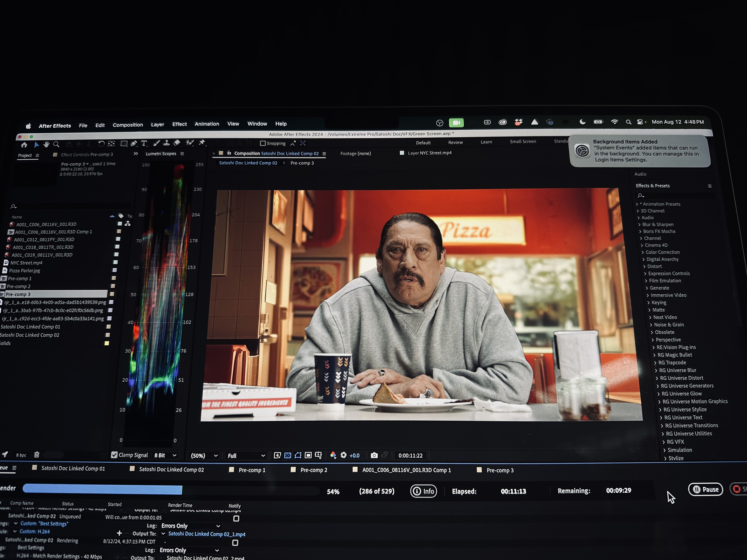Screen dimensions: 747x560
Task: Click the Home icon in toolbar
Action: click(x=24, y=145)
